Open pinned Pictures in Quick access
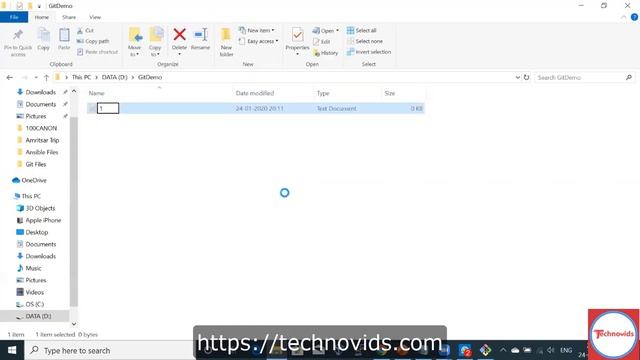640x360 pixels. [36, 116]
